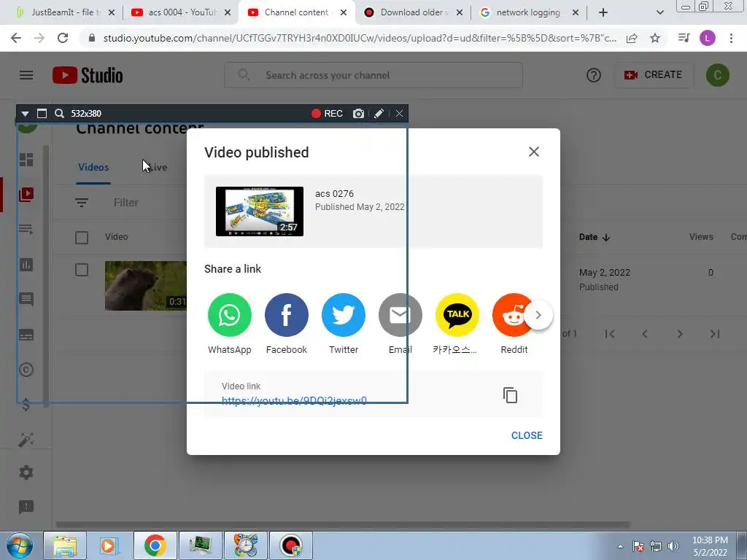Open Customization wand sidebar icon
The width and height of the screenshot is (747, 560).
[26, 440]
